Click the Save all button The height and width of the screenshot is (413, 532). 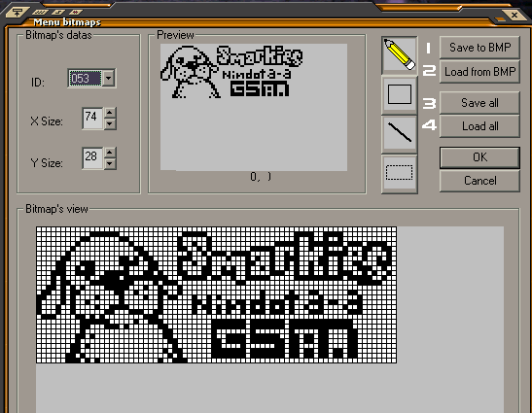coord(479,103)
